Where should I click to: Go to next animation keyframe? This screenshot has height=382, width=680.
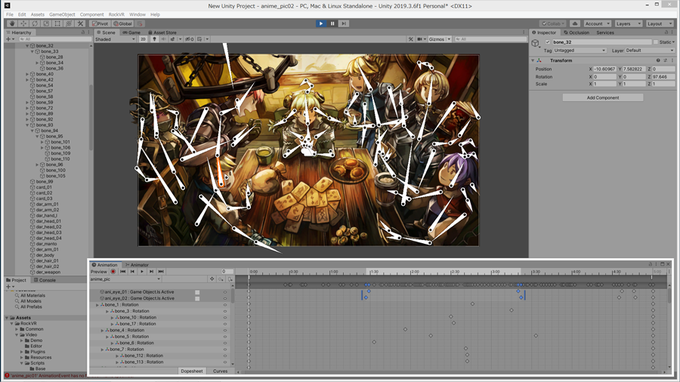[151, 271]
